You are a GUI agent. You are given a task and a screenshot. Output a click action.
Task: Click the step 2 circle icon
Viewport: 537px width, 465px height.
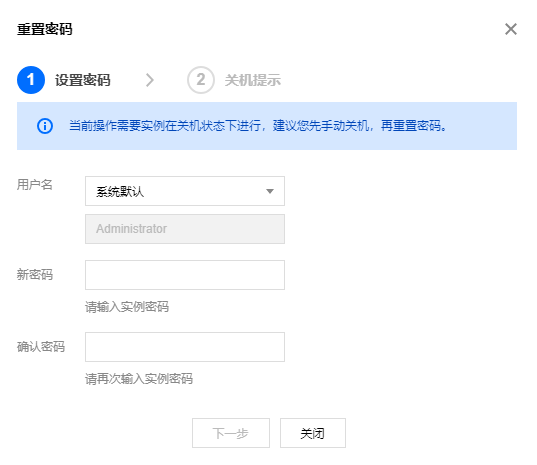[201, 80]
